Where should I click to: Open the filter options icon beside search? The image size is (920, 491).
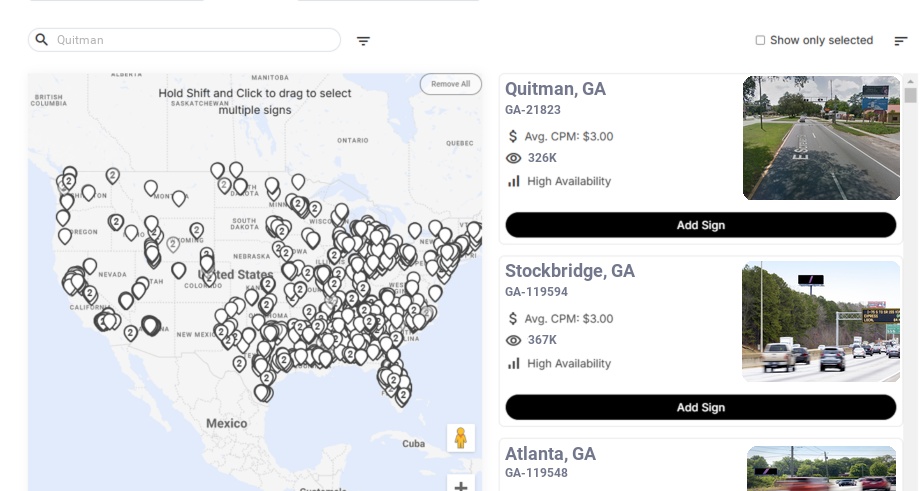363,41
